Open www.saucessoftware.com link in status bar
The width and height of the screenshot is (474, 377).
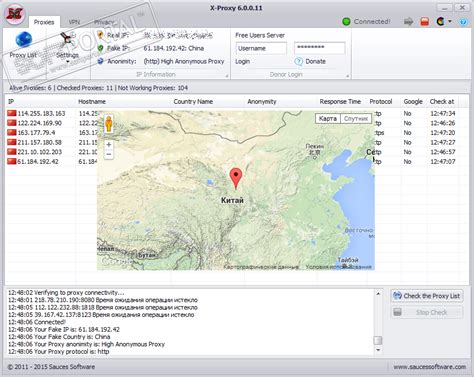[430, 367]
